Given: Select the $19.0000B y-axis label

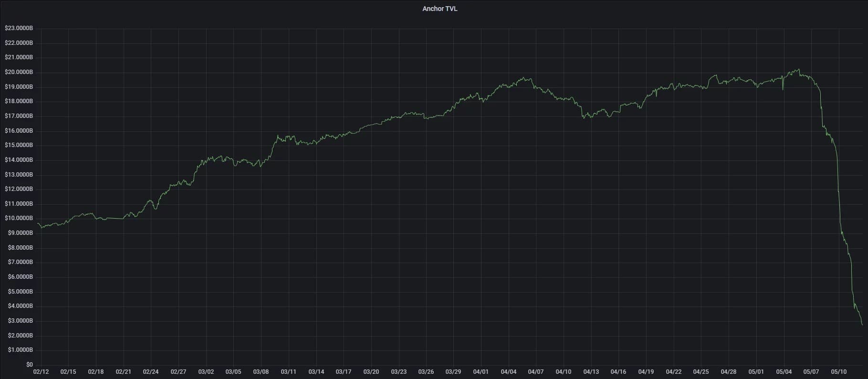Looking at the screenshot, I should coord(19,87).
